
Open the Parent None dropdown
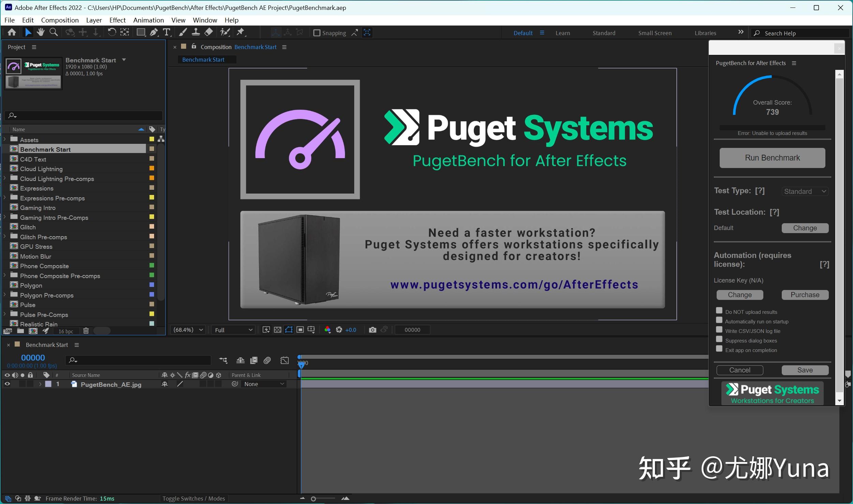264,384
